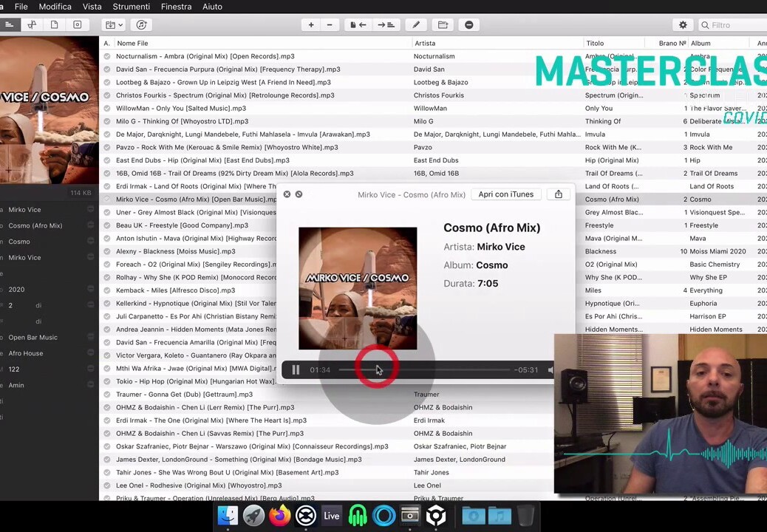Select the East End Dubs - Hip file row
Screen dimensions: 767x532
coord(433,160)
